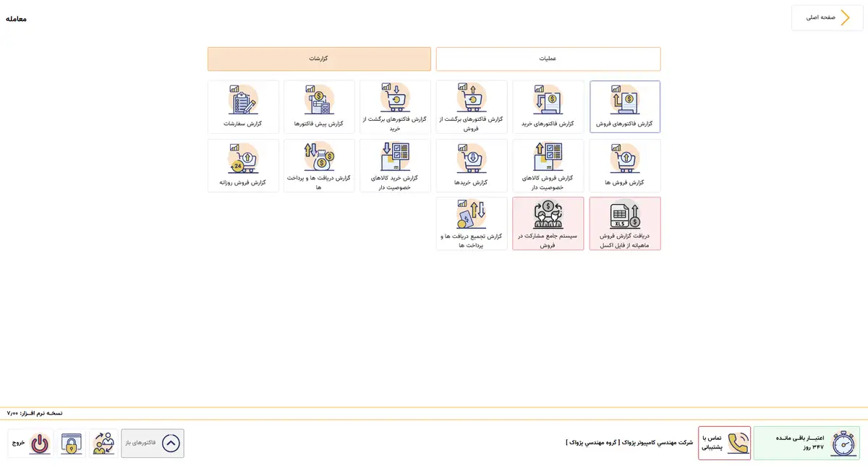Click the lock screen padlock icon
This screenshot has height=466, width=868.
click(x=72, y=443)
